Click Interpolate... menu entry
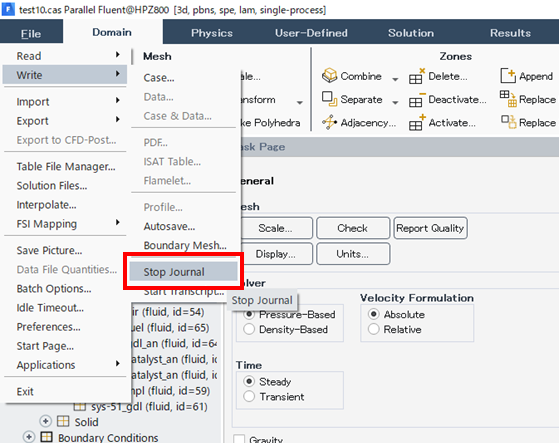The width and height of the screenshot is (559, 443). point(46,205)
